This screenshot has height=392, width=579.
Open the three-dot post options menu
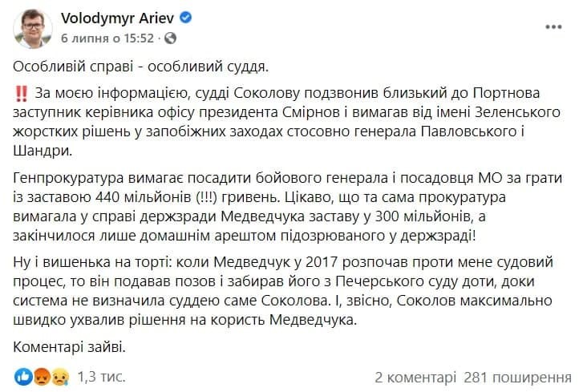pyautogui.click(x=552, y=25)
